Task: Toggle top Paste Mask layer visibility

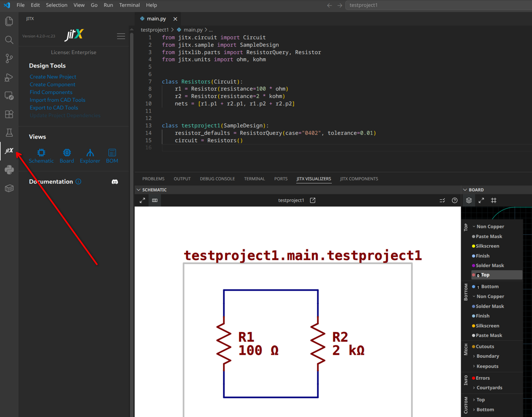Action: pyautogui.click(x=487, y=236)
